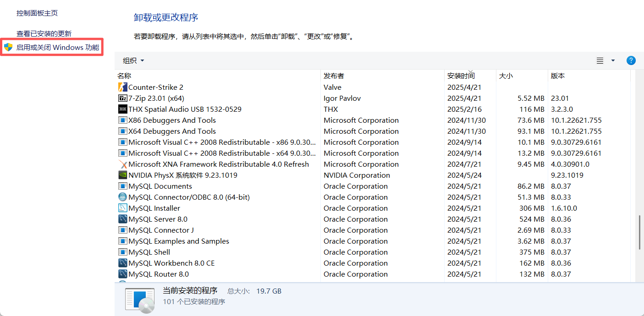
Task: Click the 总大小: 19.7 GB status text
Action: pos(254,291)
